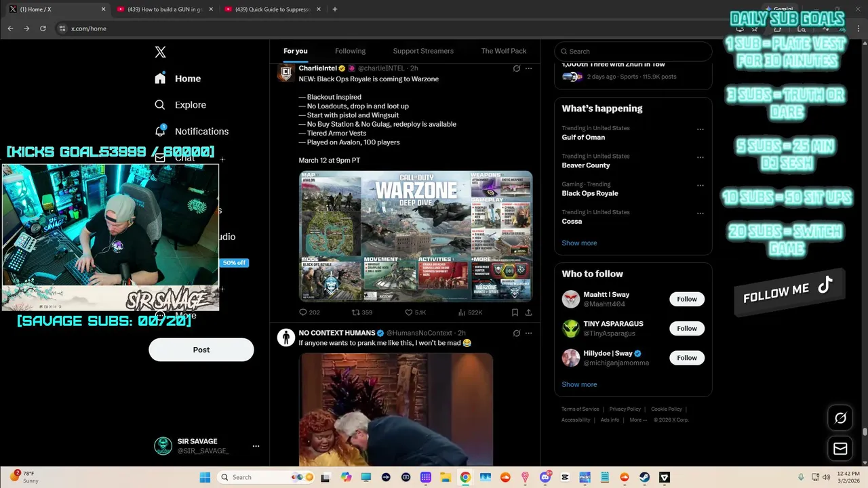Switch to The Wolf Pack tab
The width and height of the screenshot is (868, 488).
point(504,51)
